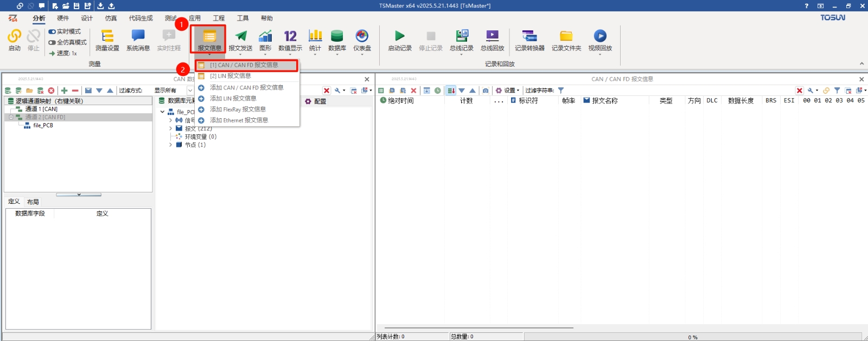Open the 设置 settings dropdown in message panel
The width and height of the screenshot is (868, 341).
(508, 91)
